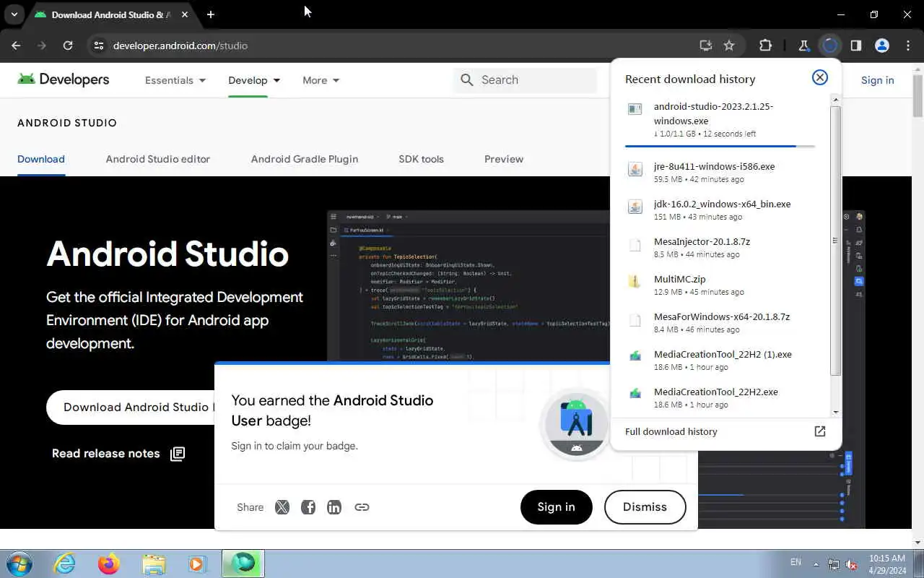Click Sign in button in badge popup

pyautogui.click(x=556, y=506)
